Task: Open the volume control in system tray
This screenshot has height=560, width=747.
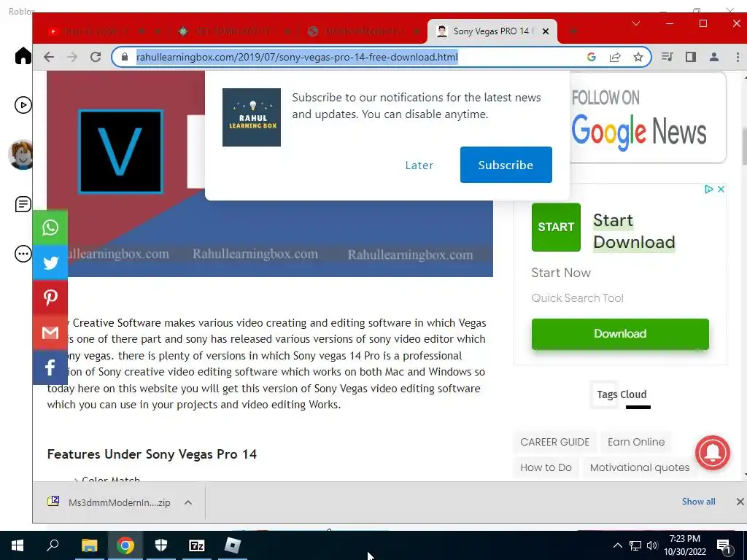Action: coord(652,545)
